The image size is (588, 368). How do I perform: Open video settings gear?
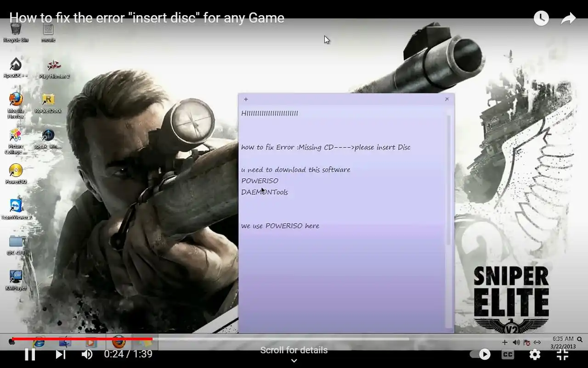[x=535, y=354]
